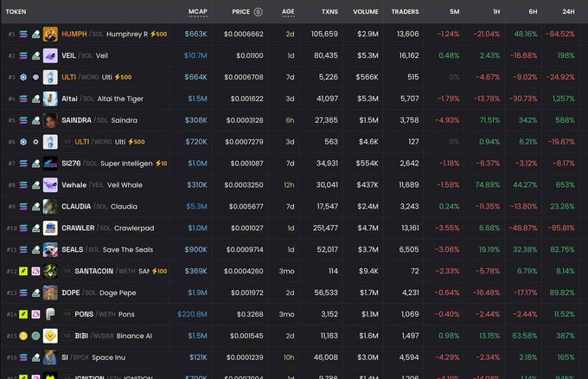Open the SI Space Inu logo
The height and width of the screenshot is (379, 588).
tap(50, 357)
